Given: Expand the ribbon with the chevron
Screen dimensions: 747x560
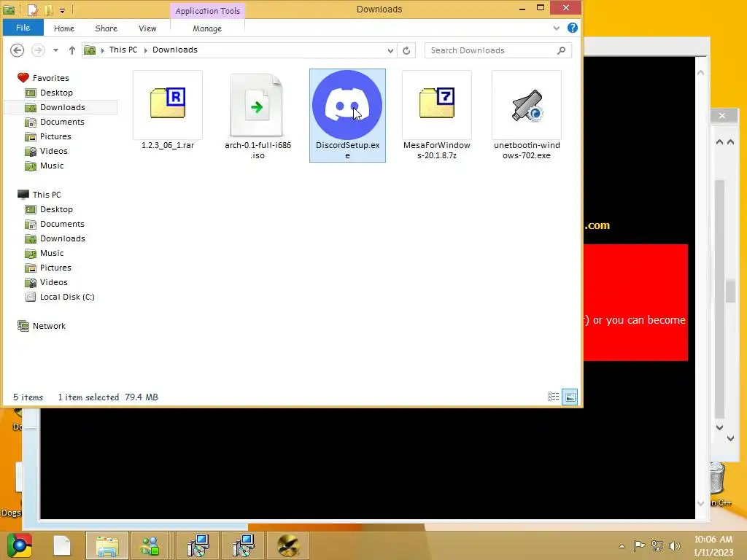Looking at the screenshot, I should point(556,28).
